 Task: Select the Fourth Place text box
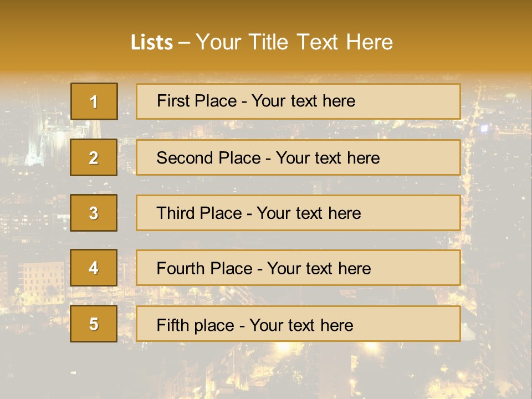[298, 268]
